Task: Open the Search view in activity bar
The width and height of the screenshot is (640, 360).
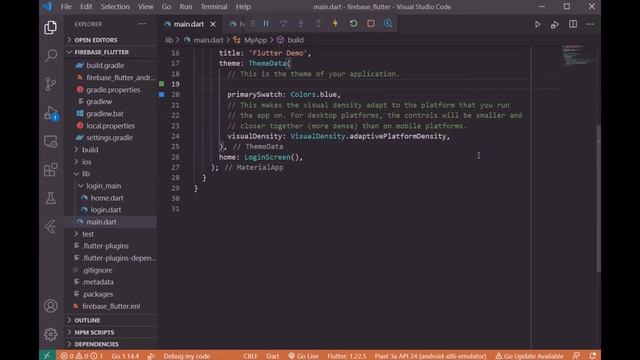Action: (51, 56)
